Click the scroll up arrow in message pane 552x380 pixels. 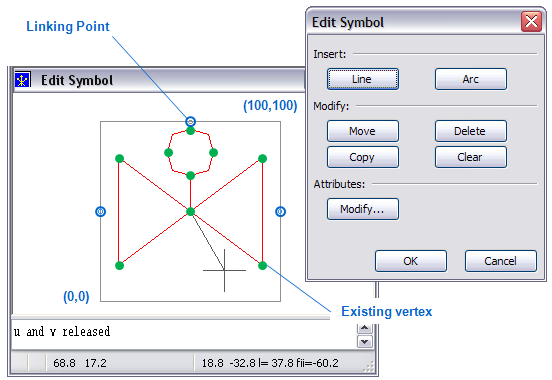[x=365, y=328]
